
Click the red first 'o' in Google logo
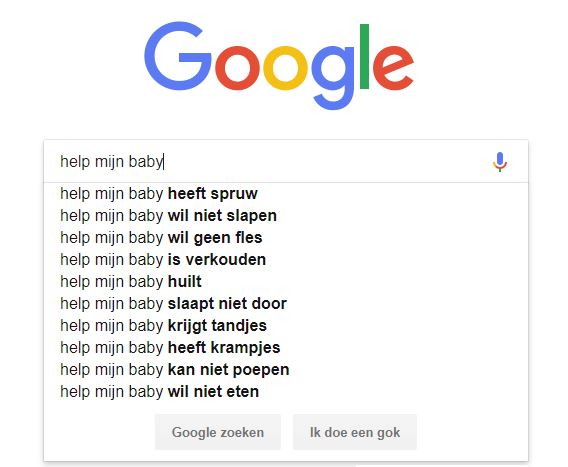click(x=238, y=68)
